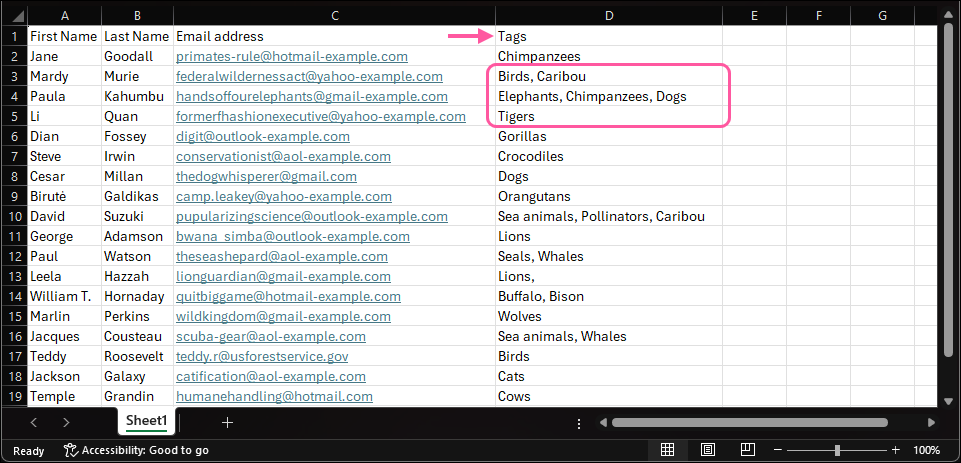This screenshot has width=961, height=463.
Task: Click the horizontal scrollbar right arrow
Action: [931, 423]
